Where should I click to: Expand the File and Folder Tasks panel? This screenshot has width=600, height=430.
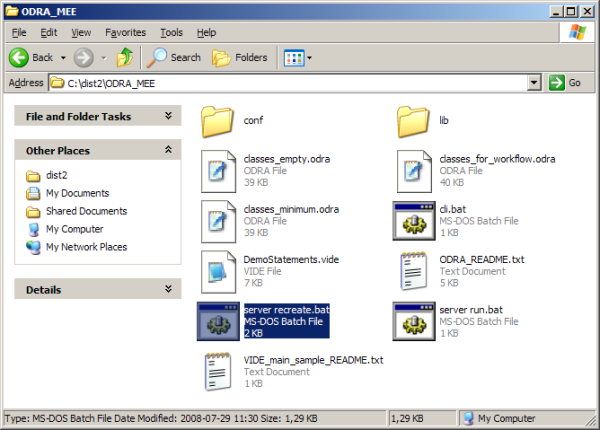tap(168, 116)
